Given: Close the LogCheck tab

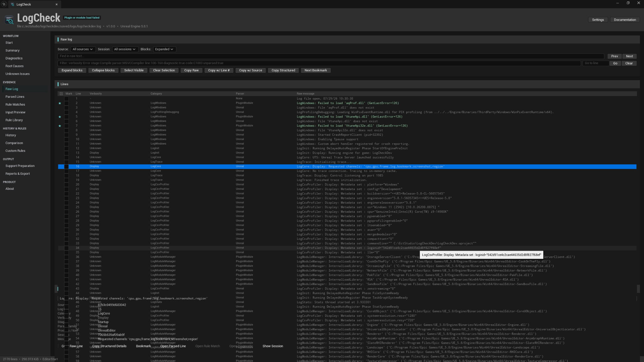Looking at the screenshot, I should tap(57, 4).
